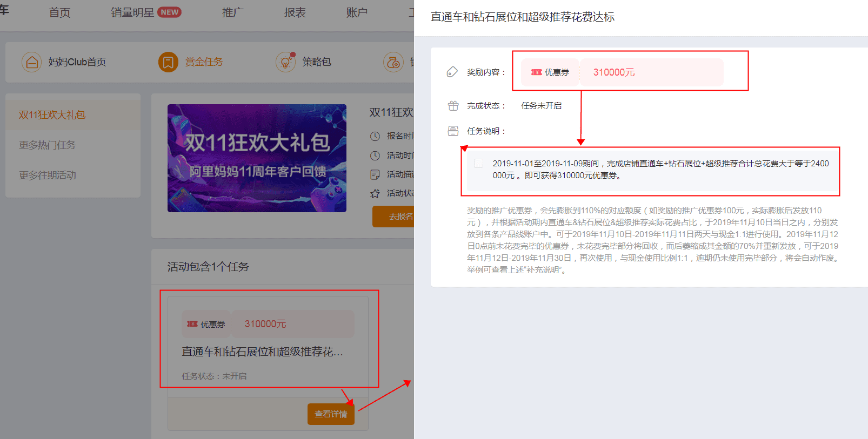Click the tag icon beside 奖励内容
The height and width of the screenshot is (439, 868).
[x=452, y=72]
